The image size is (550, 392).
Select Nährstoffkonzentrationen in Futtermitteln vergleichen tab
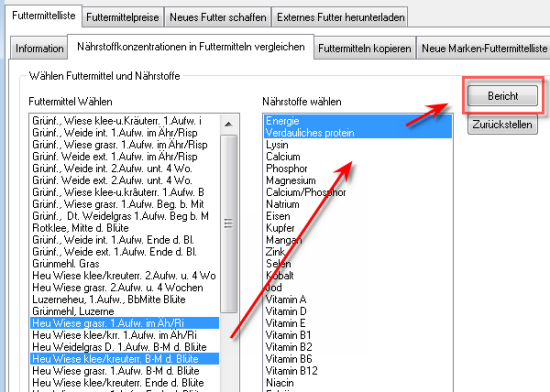pos(191,47)
